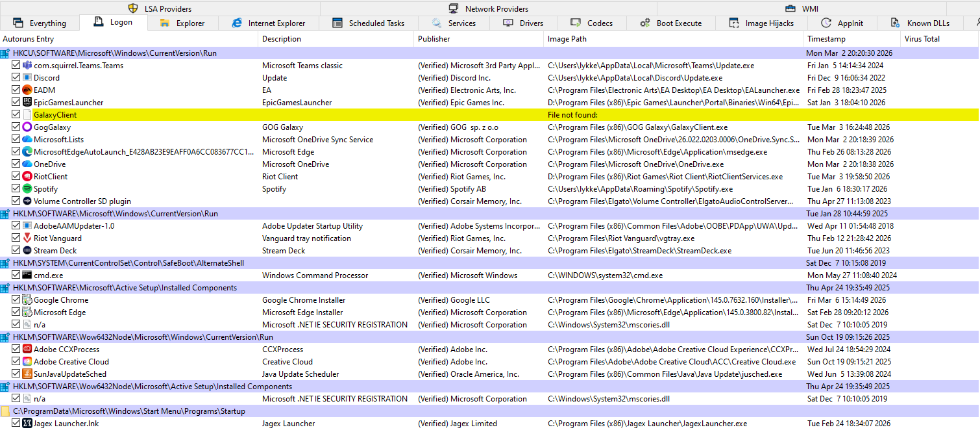Image resolution: width=980 pixels, height=434 pixels.
Task: Switch to the Scheduled Tasks tab
Action: 369,23
